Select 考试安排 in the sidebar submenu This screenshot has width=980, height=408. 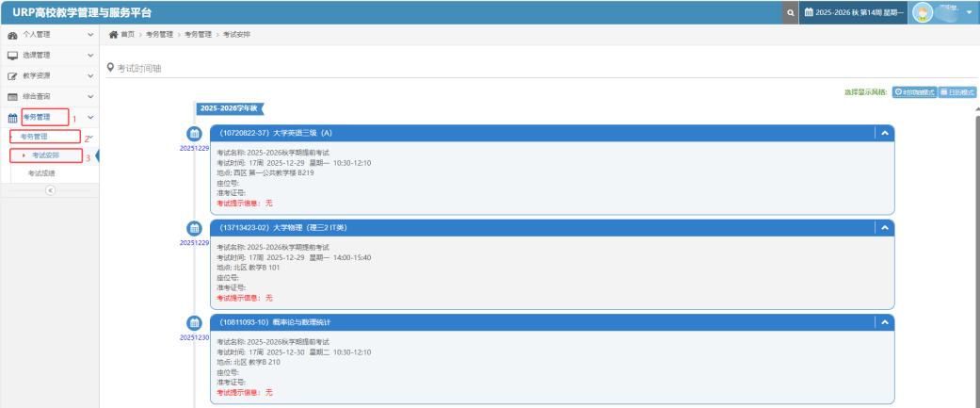45,155
